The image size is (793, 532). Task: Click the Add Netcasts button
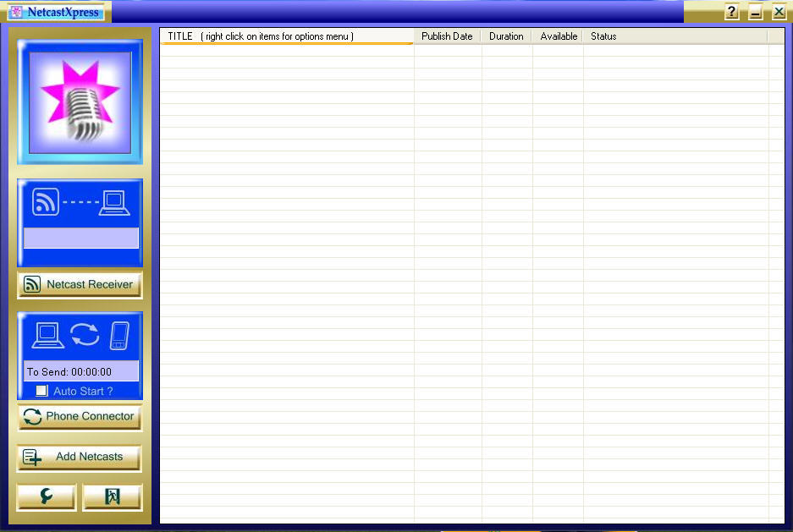pos(80,458)
